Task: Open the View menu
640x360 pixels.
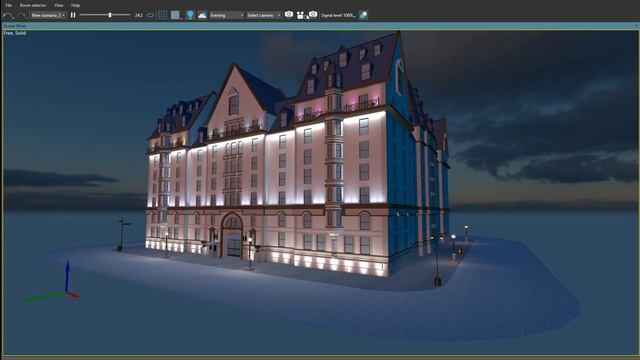Action: pos(59,5)
